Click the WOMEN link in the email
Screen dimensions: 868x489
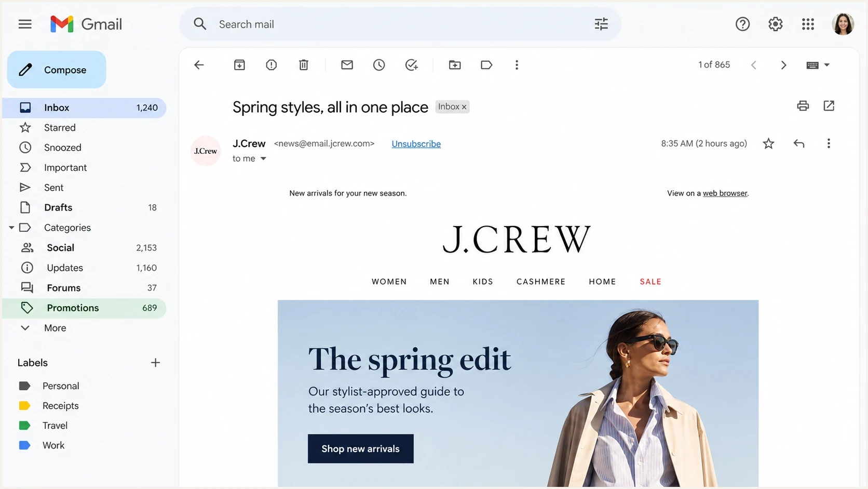pos(389,282)
